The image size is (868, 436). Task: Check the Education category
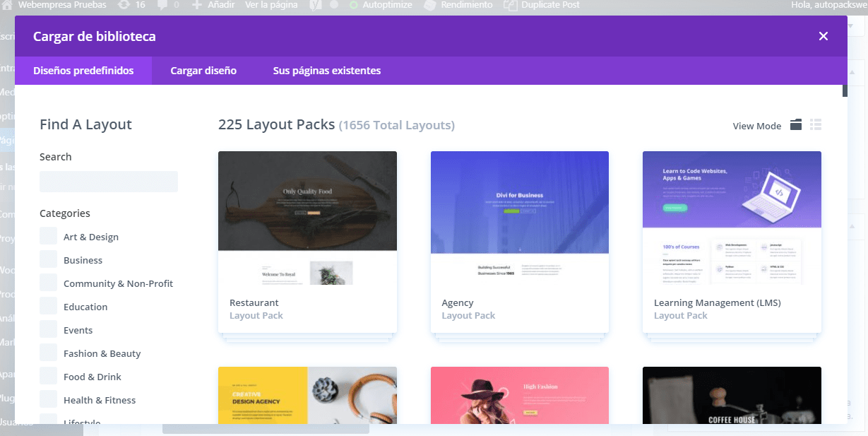click(48, 307)
